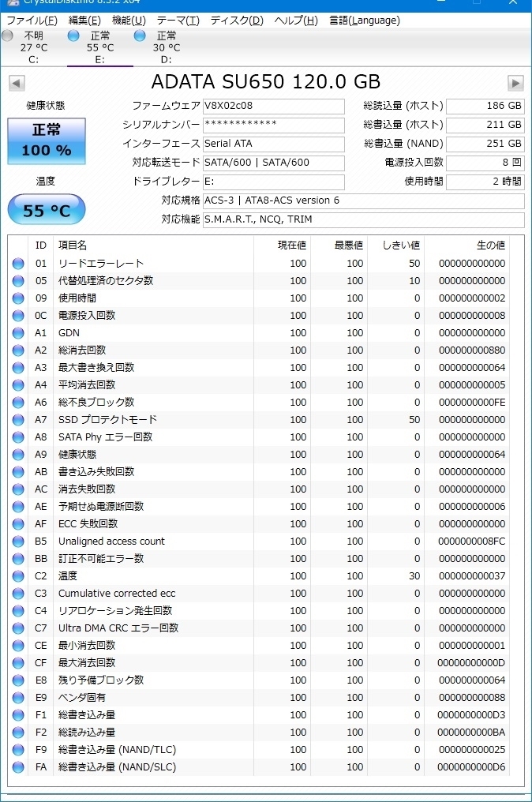
Task: Click status icon of AE 予期せぬ電源断回数 row
Action: click(18, 508)
